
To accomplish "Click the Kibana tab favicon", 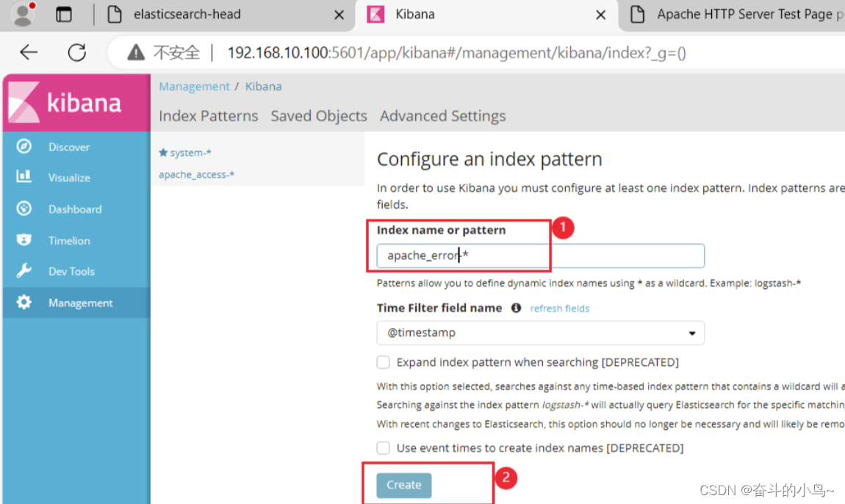I will 375,15.
